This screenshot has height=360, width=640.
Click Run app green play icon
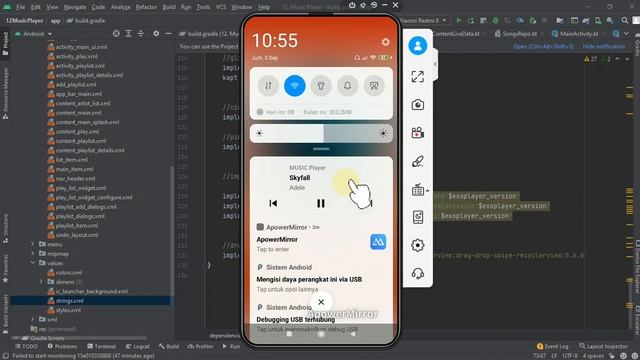click(x=459, y=20)
